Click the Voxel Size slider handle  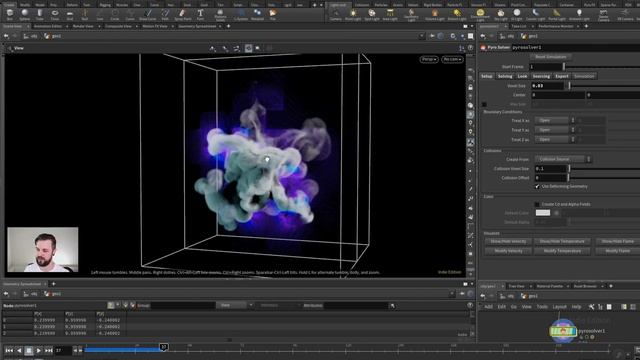(x=569, y=86)
